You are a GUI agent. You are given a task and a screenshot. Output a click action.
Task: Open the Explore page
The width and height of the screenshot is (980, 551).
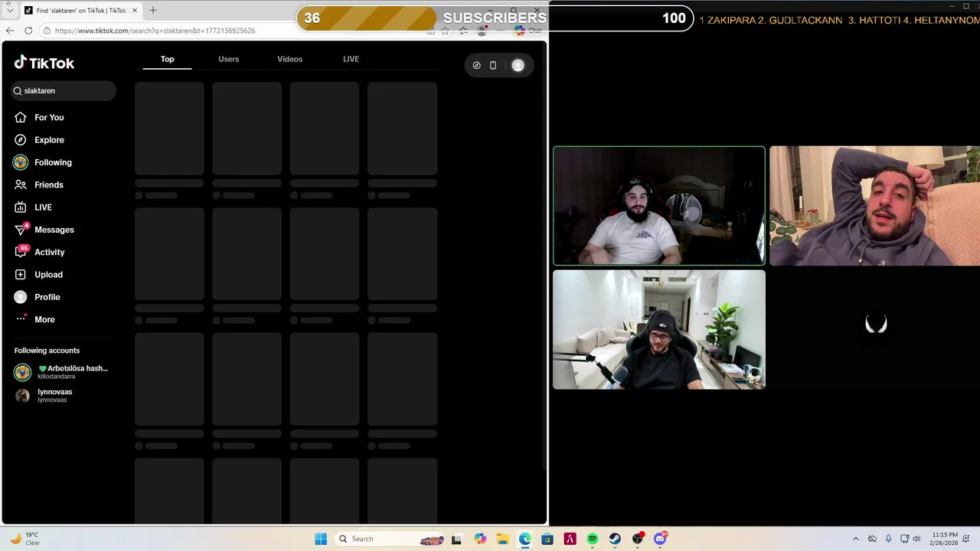(38, 140)
